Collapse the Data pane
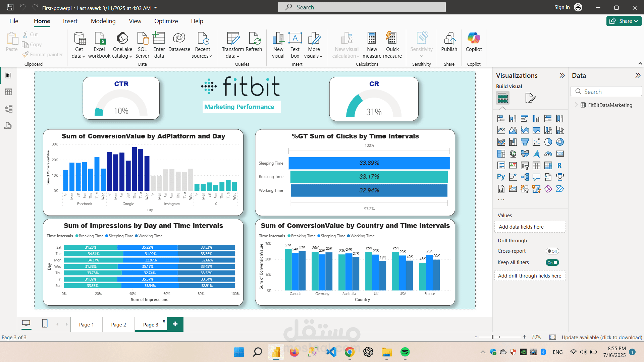The height and width of the screenshot is (362, 644). (638, 75)
